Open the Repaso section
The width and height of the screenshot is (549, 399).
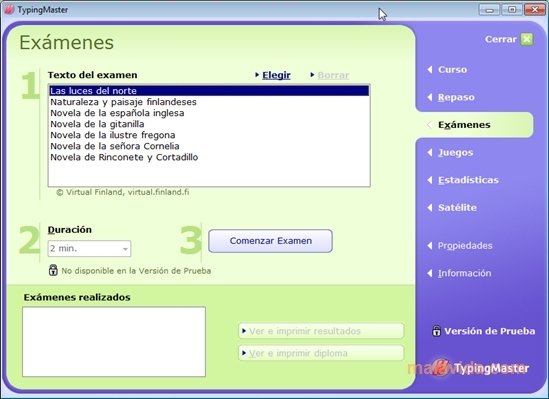pos(456,97)
